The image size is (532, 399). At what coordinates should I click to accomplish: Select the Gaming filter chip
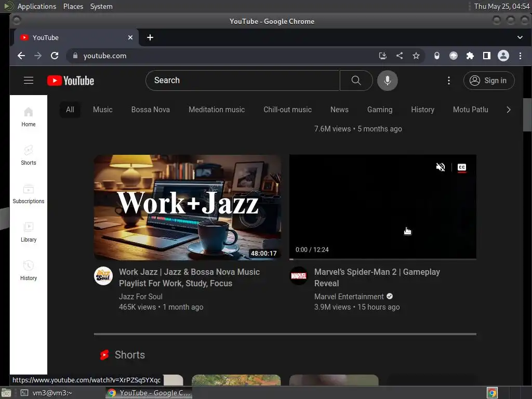point(380,110)
